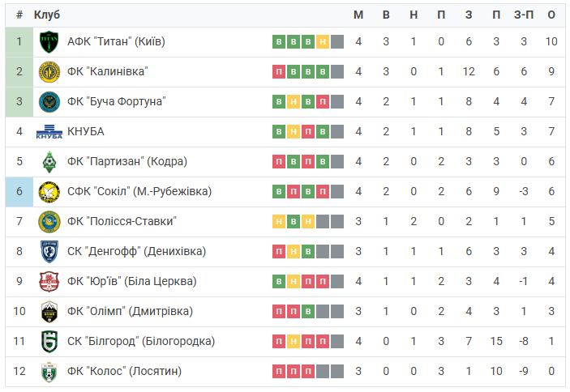Open the ФК "Колос" (Лосятин) team link
570x392 pixels.
click(x=124, y=371)
